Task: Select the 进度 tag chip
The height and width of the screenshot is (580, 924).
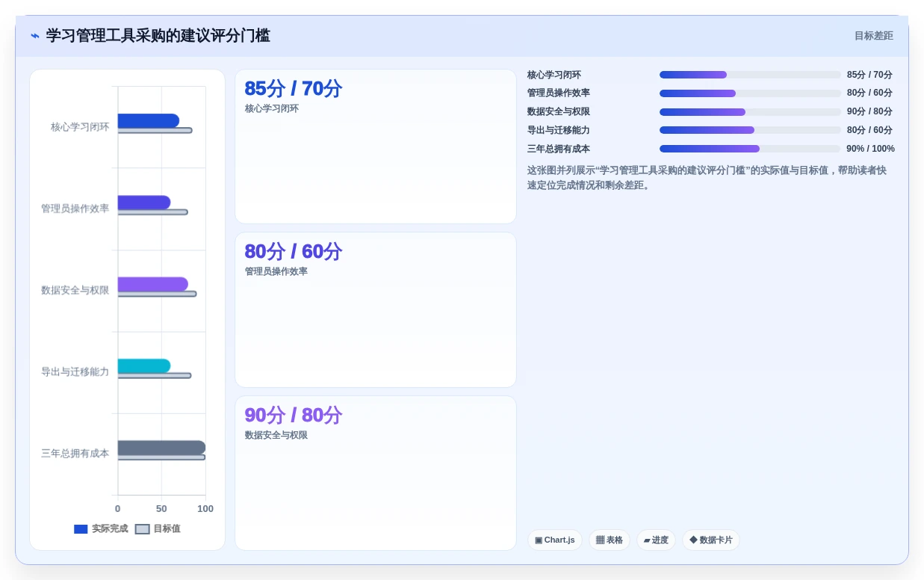Action: [656, 540]
